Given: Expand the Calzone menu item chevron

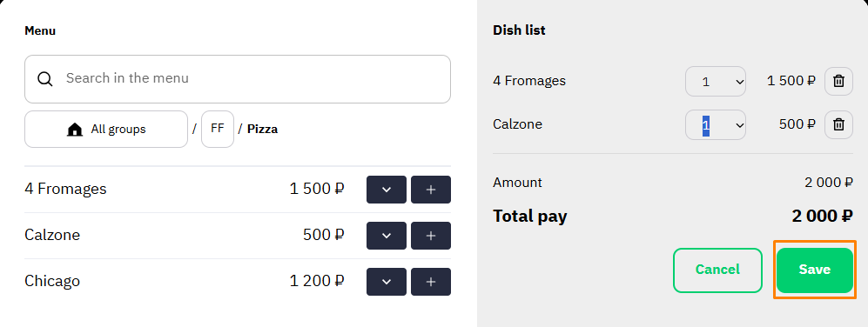Looking at the screenshot, I should (387, 236).
